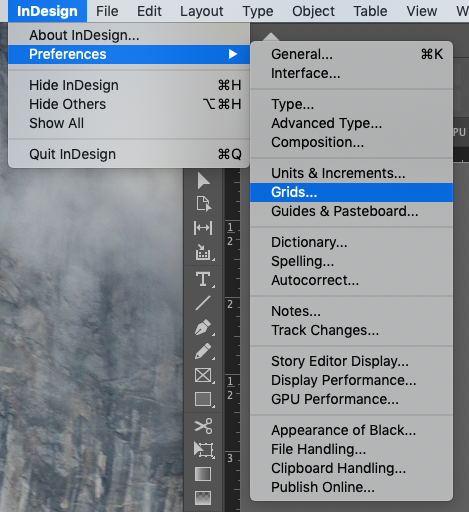Select the Free Transform tool
The width and height of the screenshot is (469, 512).
(x=204, y=450)
